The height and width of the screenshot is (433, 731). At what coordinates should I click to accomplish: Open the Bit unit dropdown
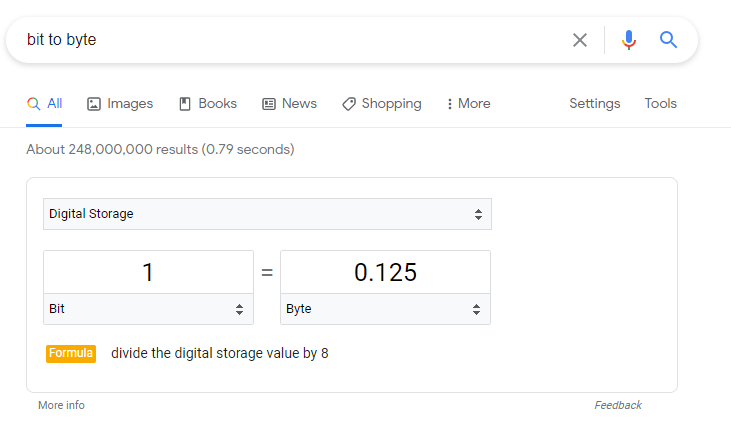tap(148, 309)
